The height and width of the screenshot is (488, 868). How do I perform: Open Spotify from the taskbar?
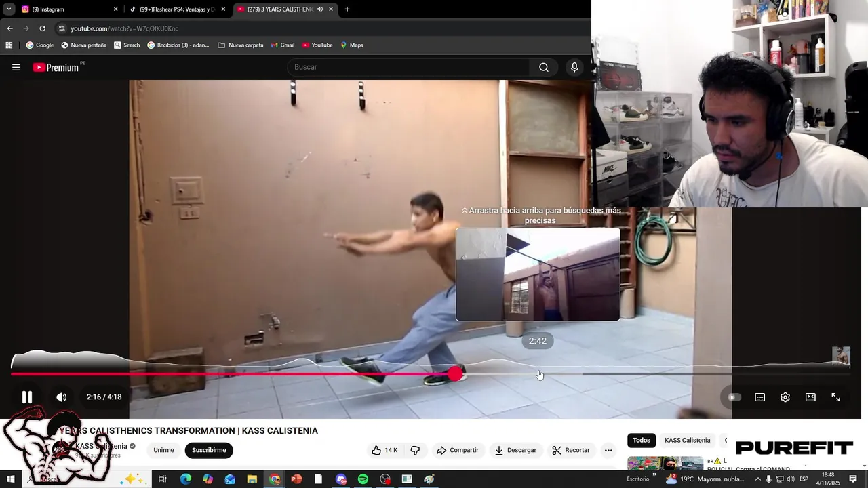pos(363,479)
